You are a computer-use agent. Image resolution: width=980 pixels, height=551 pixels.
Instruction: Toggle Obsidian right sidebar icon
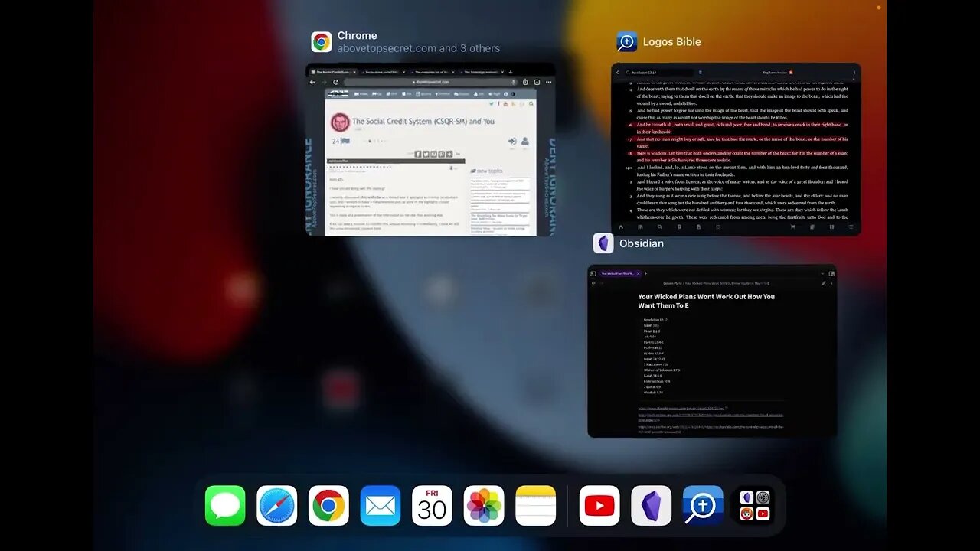click(831, 273)
